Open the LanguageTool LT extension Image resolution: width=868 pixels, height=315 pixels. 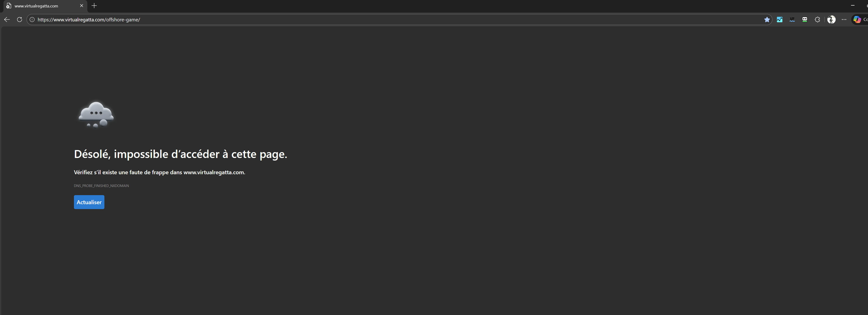click(x=792, y=20)
